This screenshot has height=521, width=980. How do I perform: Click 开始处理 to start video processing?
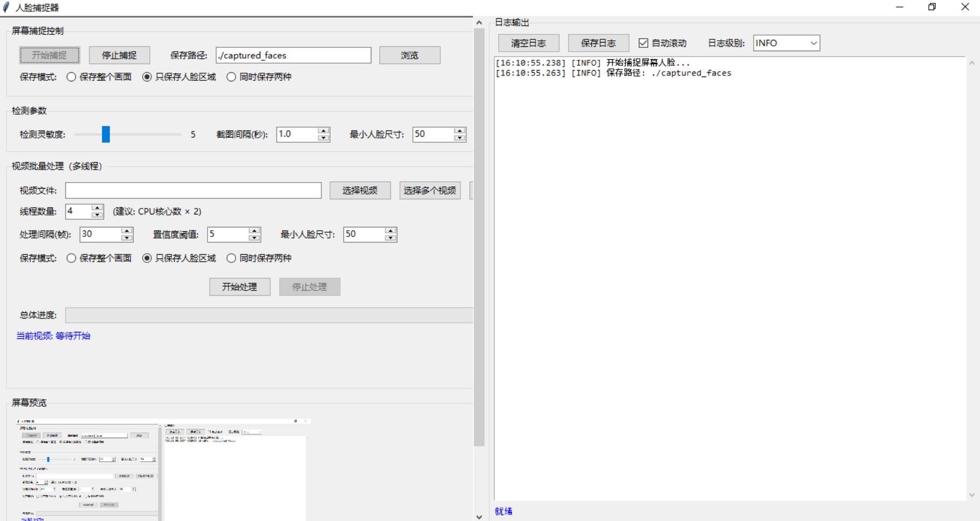(239, 287)
